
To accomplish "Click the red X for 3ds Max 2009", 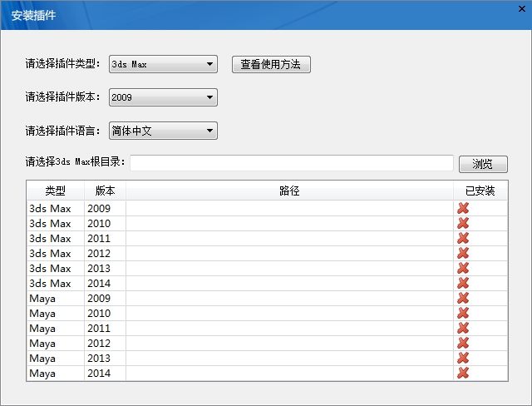I will coord(463,209).
